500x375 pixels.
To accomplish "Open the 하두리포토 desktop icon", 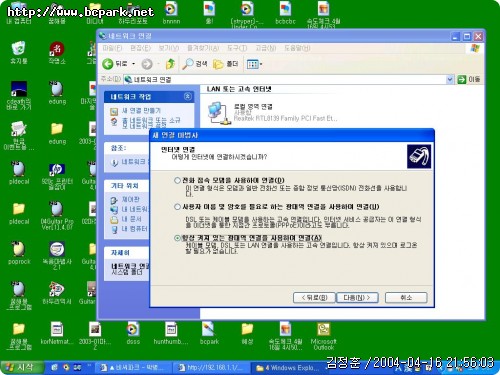I will click(133, 13).
